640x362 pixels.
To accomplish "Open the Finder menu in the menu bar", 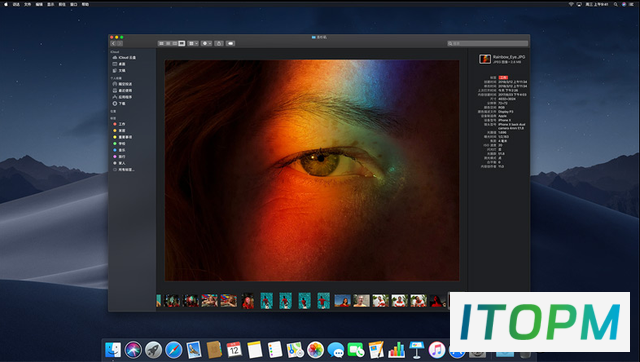I will pos(16,4).
